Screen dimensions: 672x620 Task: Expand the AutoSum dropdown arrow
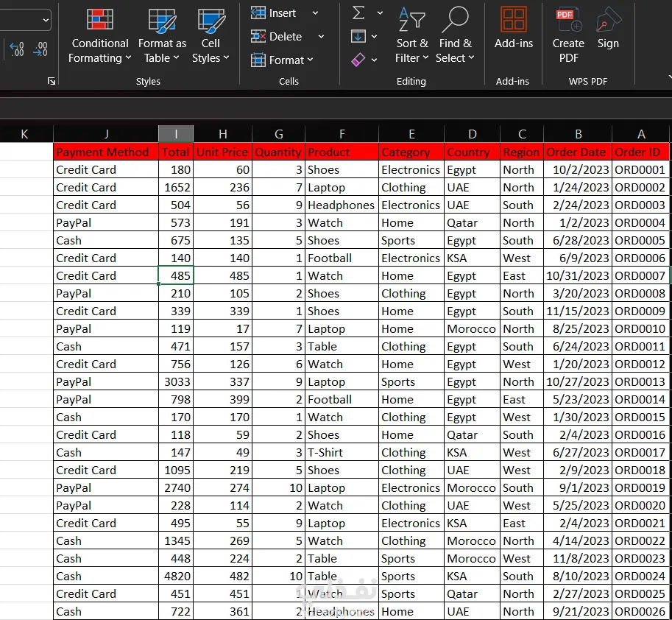click(x=380, y=13)
